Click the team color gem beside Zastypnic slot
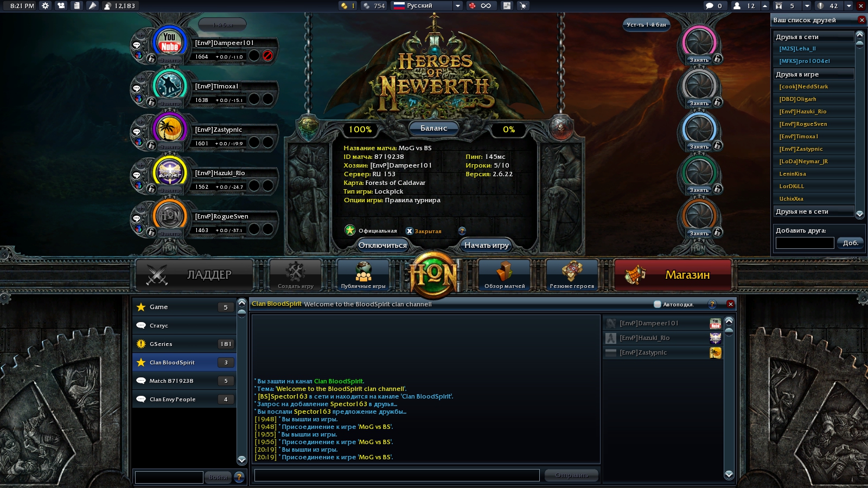Screen dimensions: 868x488 (x=138, y=142)
